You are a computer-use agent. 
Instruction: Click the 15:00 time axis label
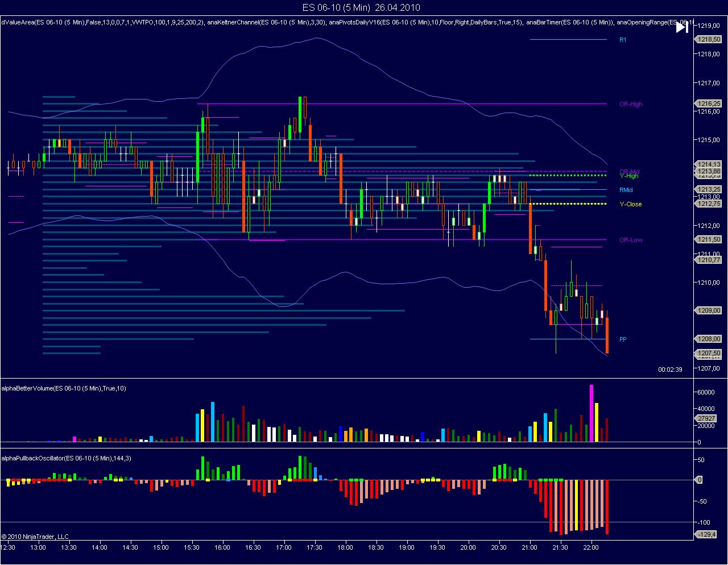point(161,548)
